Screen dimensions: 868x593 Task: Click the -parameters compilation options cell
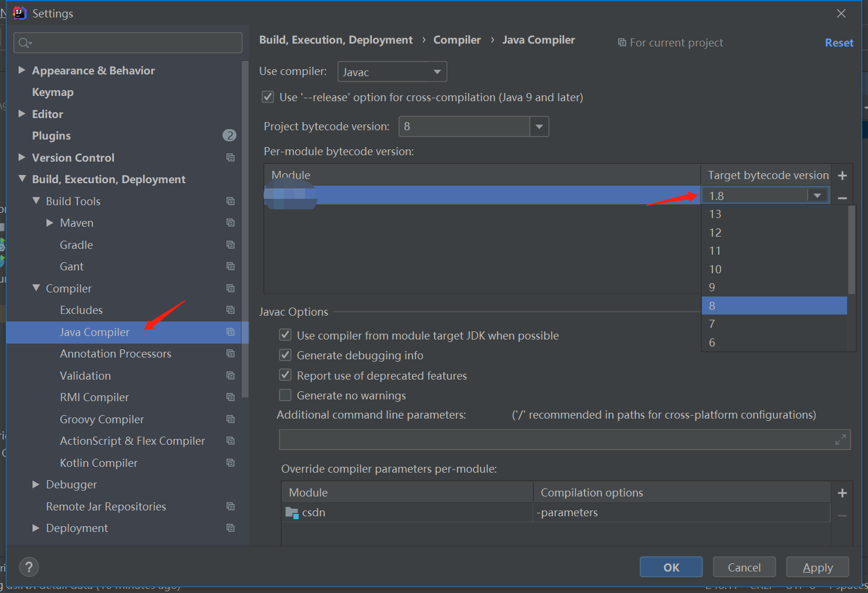coord(682,513)
